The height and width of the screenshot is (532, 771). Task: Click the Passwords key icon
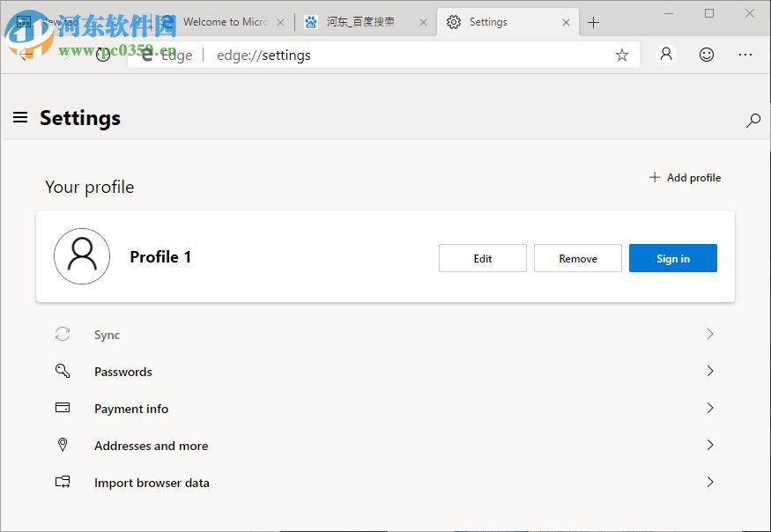63,371
